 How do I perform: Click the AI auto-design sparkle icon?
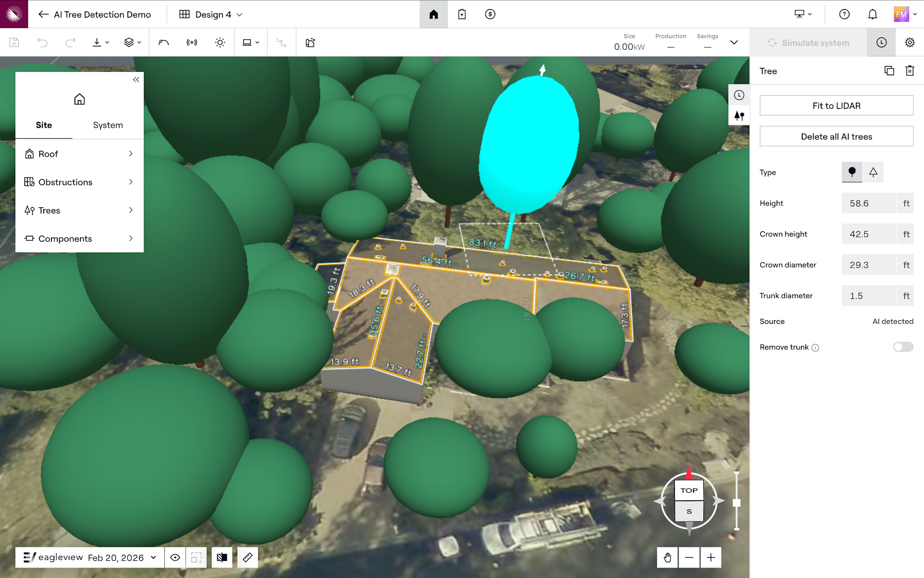click(x=310, y=42)
